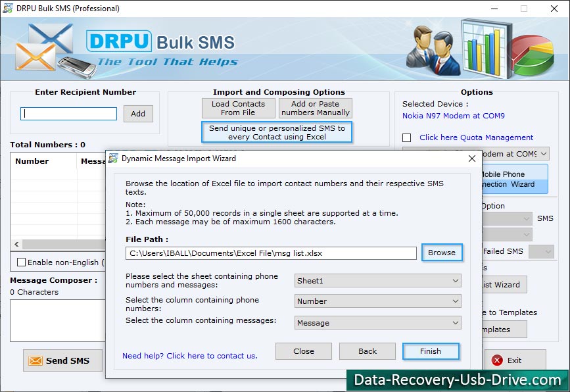570x392 pixels.
Task: Click the businessmen graphic in the banner
Action: tap(433, 50)
